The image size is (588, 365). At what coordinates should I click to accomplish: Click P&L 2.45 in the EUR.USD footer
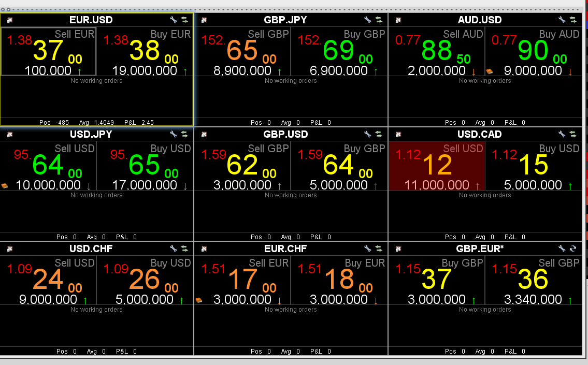139,123
